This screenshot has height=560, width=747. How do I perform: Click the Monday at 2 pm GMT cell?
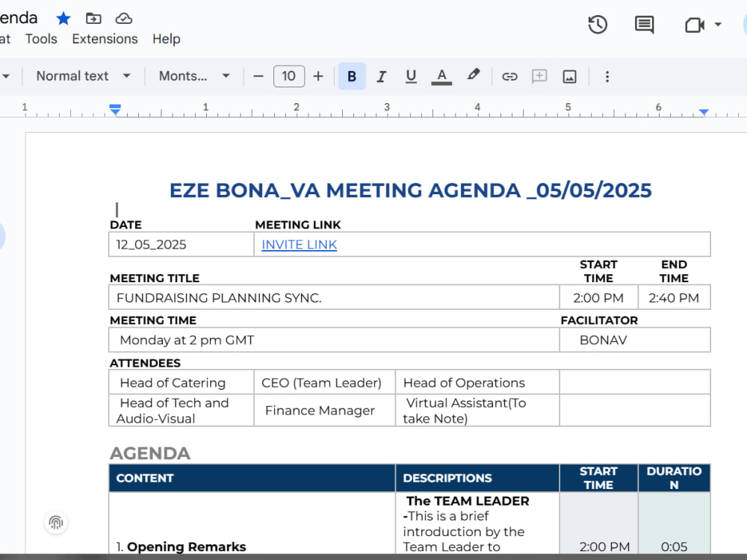tap(334, 340)
